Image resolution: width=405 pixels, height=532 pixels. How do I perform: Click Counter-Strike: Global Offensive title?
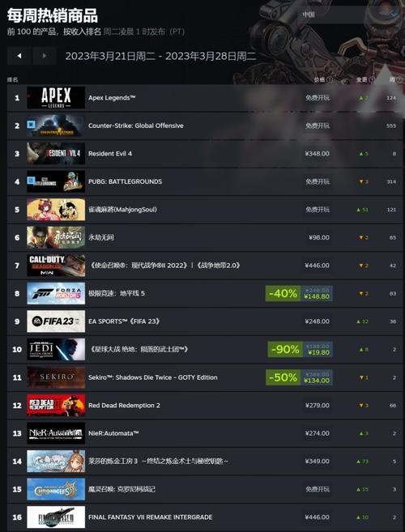136,126
